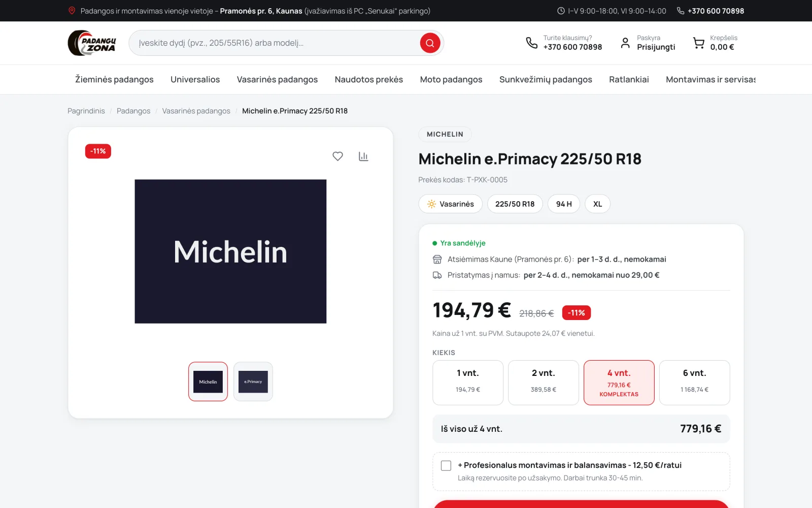The width and height of the screenshot is (812, 508).
Task: Enable professional mounting and balancing checkbox
Action: (x=446, y=466)
